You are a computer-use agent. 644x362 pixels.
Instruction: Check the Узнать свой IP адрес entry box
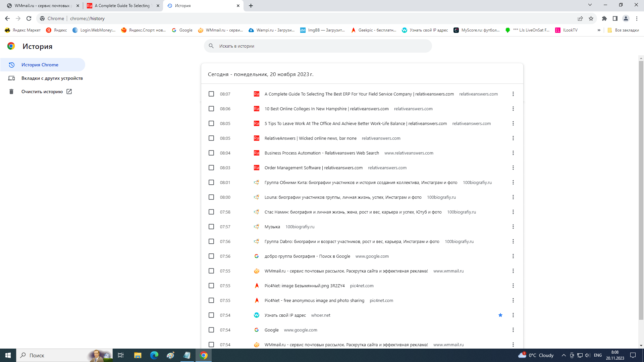click(x=211, y=315)
